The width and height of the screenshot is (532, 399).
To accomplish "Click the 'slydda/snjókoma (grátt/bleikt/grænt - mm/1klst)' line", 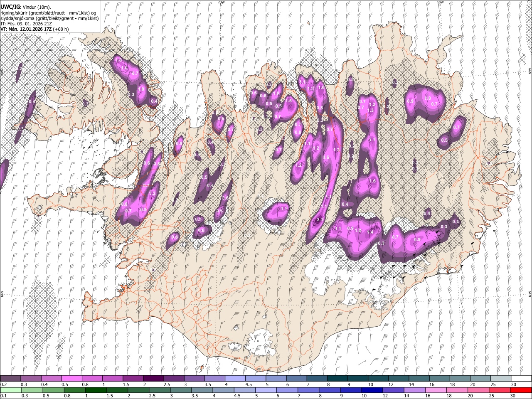I will click(49, 18).
